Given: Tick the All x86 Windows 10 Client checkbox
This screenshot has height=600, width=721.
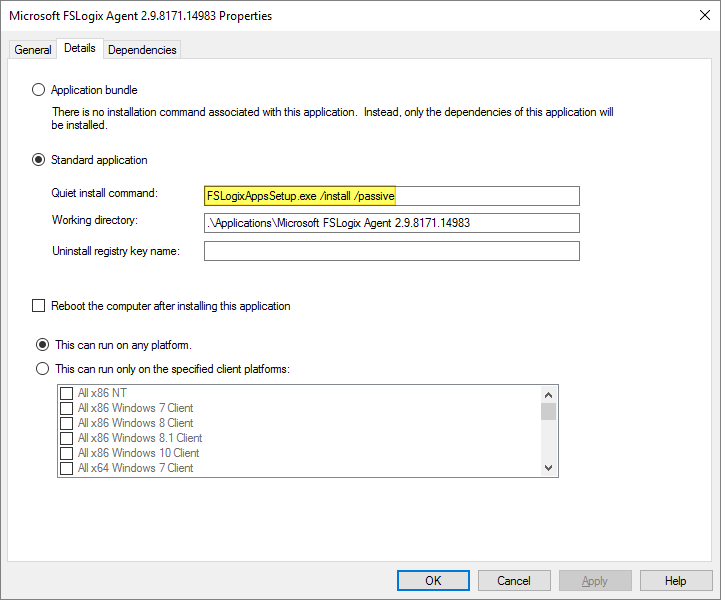Looking at the screenshot, I should pyautogui.click(x=67, y=454).
